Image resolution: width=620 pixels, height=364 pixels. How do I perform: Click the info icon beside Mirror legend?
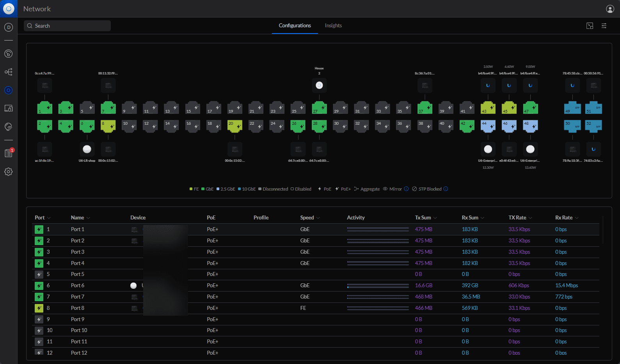coord(406,189)
